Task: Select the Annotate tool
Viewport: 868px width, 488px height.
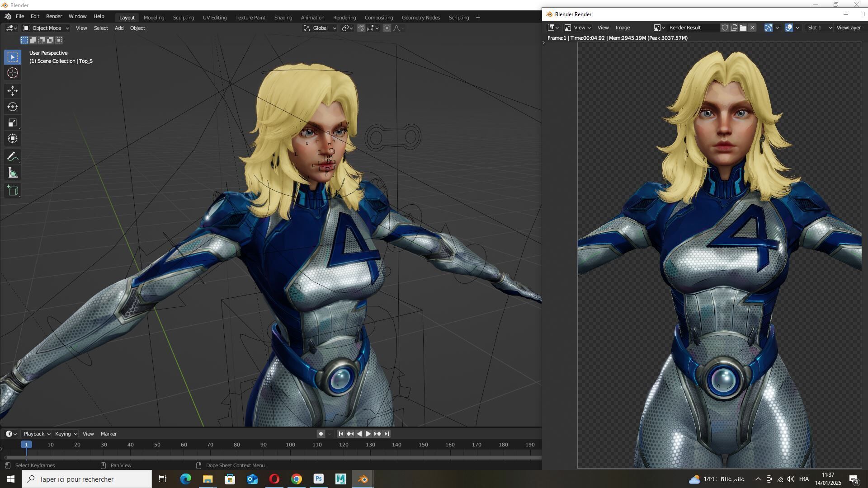Action: coord(13,157)
